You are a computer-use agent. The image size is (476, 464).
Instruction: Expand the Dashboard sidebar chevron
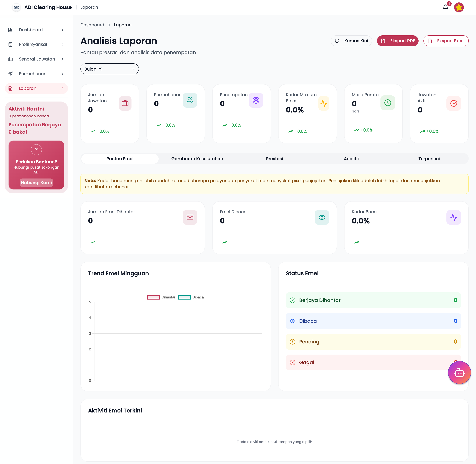62,30
